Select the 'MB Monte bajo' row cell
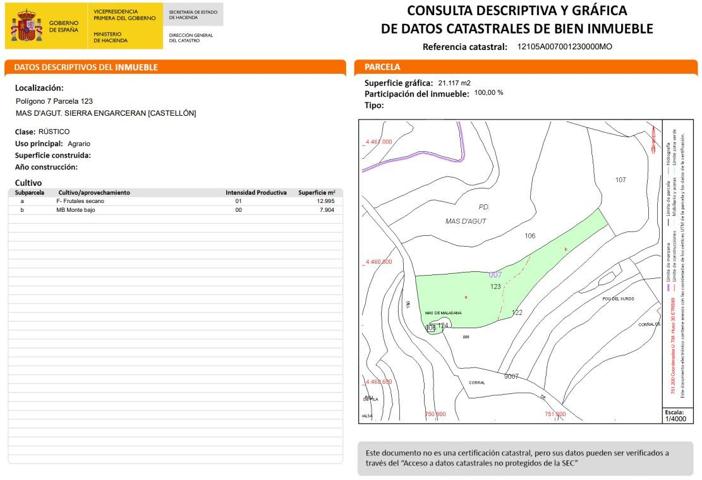This screenshot has height=480, width=702. [75, 210]
